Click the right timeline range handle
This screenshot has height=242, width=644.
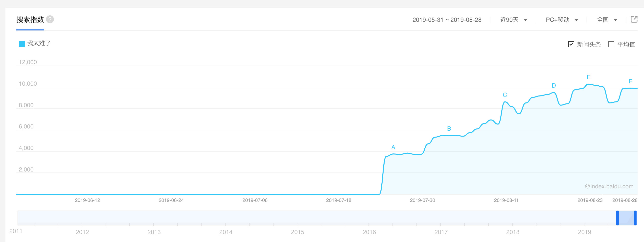[x=635, y=218]
